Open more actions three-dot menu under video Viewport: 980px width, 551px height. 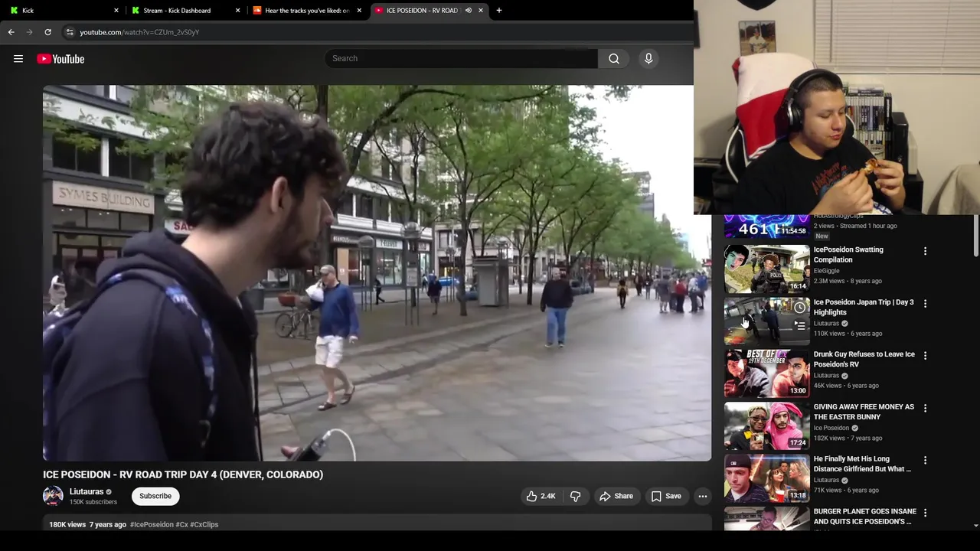tap(702, 496)
